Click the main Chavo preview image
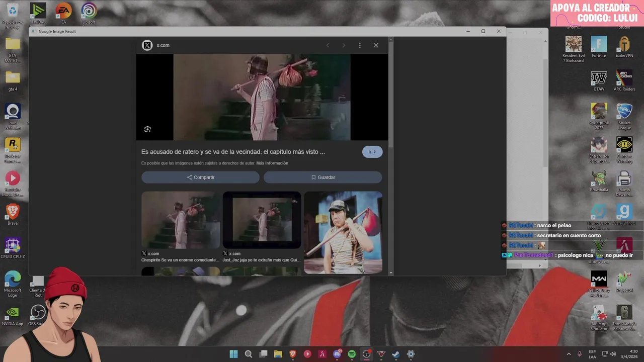 tap(262, 97)
